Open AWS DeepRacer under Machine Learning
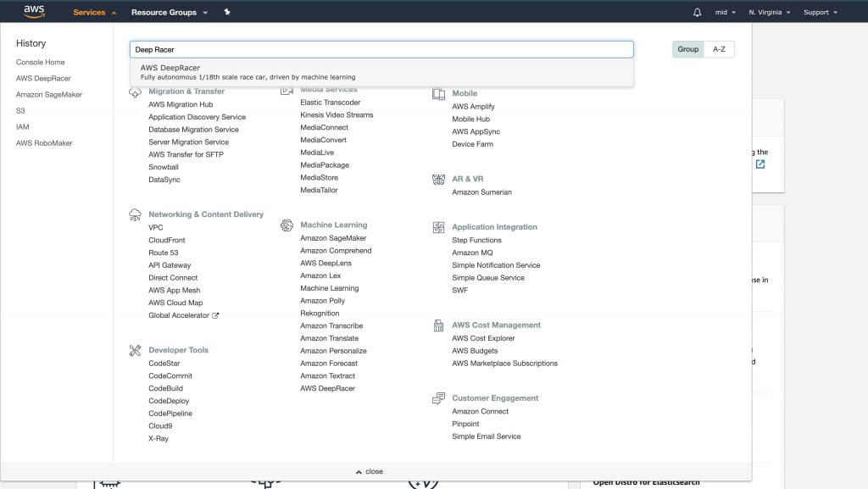 tap(328, 388)
